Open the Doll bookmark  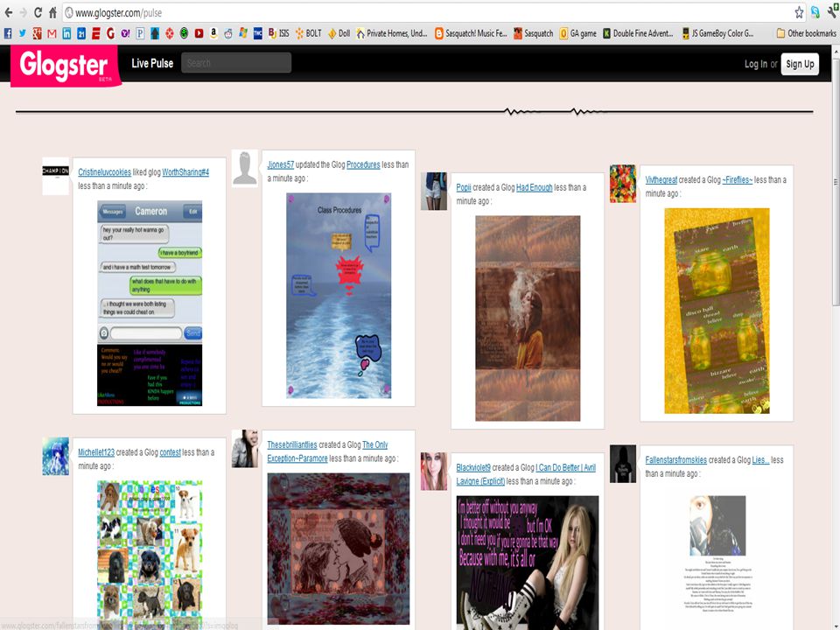339,33
